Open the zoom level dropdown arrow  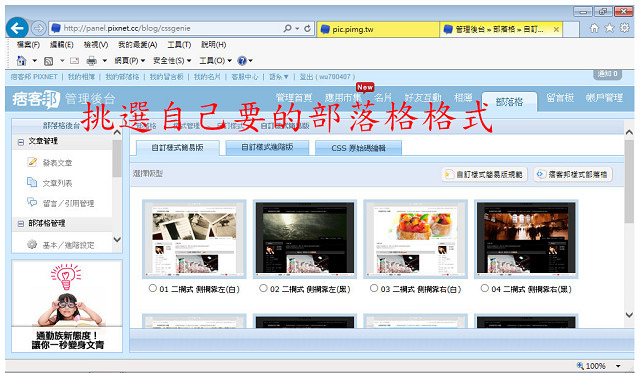[x=618, y=366]
